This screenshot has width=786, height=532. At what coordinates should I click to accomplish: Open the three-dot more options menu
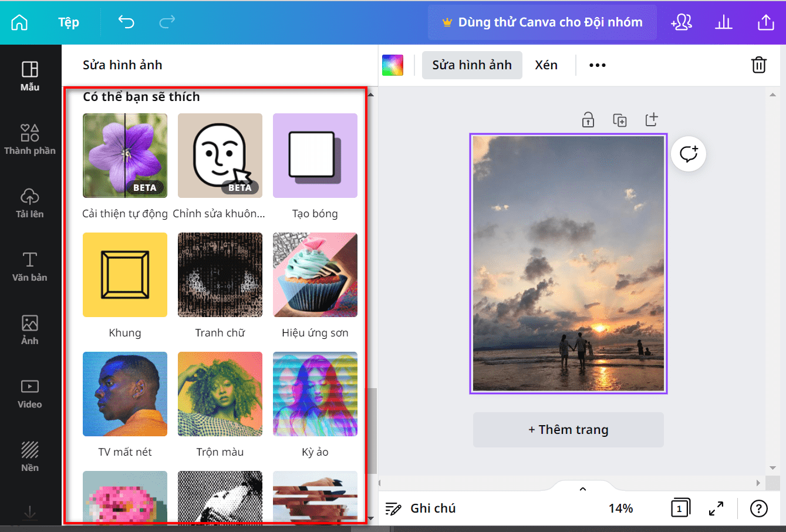pos(598,65)
